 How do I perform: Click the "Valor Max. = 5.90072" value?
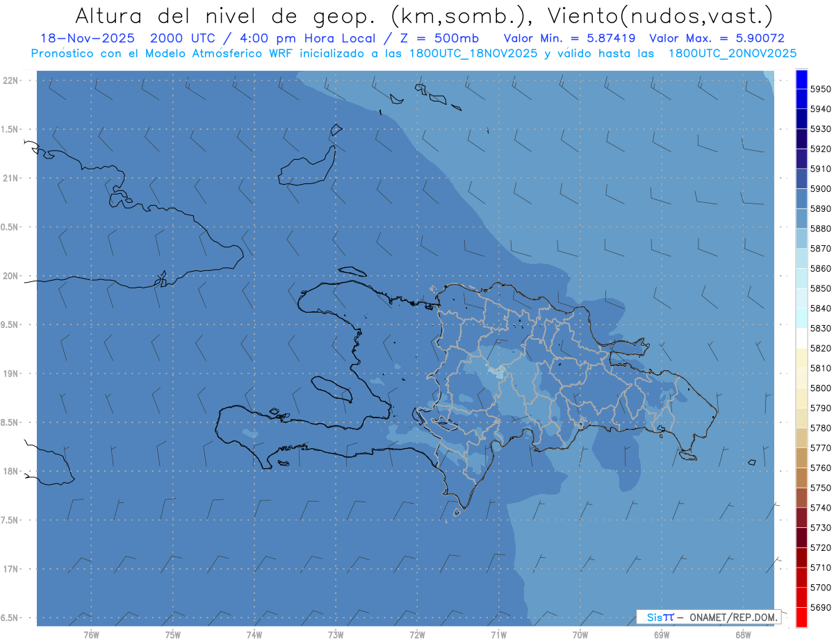pyautogui.click(x=717, y=38)
